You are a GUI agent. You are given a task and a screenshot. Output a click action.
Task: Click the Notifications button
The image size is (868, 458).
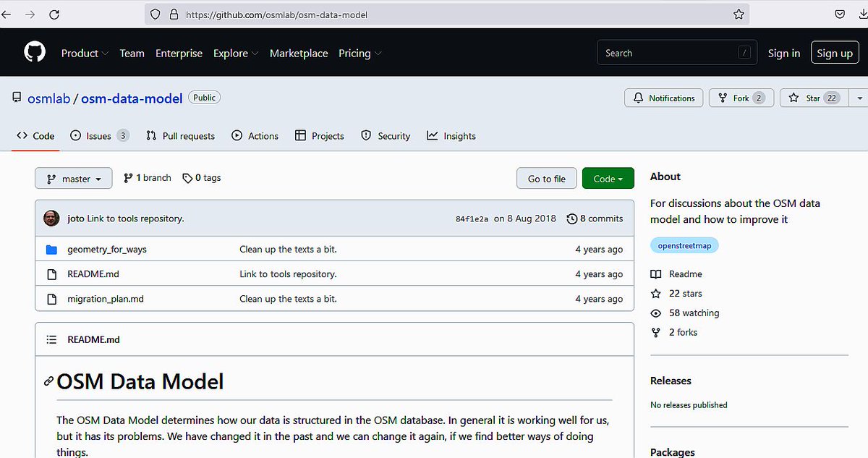pos(663,98)
